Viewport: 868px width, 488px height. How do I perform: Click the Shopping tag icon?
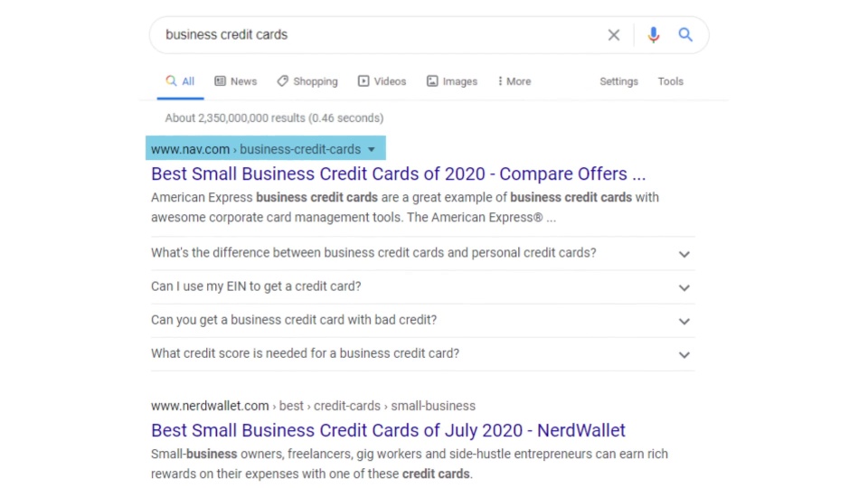[x=282, y=81]
